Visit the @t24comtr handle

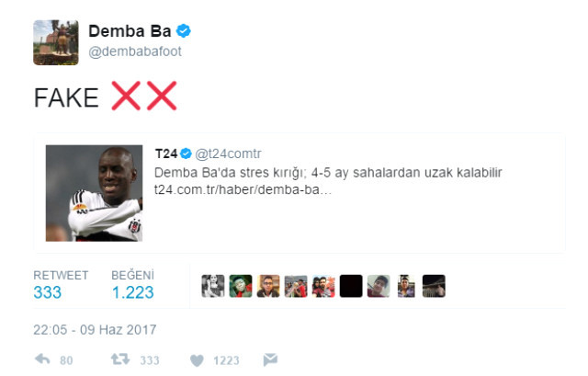point(228,154)
